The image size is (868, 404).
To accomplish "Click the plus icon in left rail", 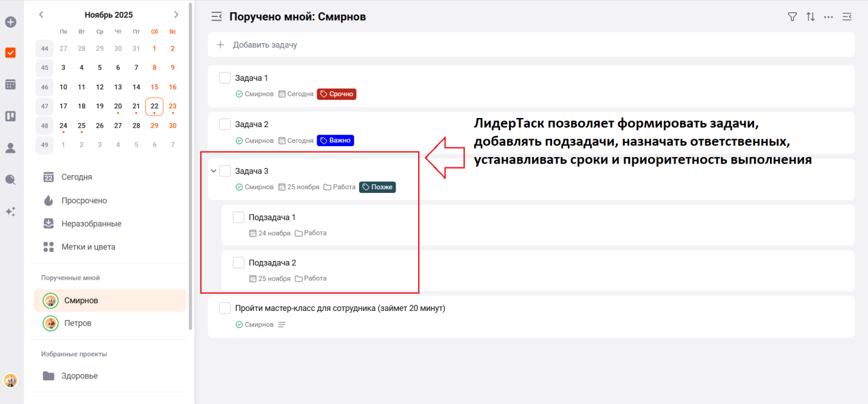I will pos(10,23).
